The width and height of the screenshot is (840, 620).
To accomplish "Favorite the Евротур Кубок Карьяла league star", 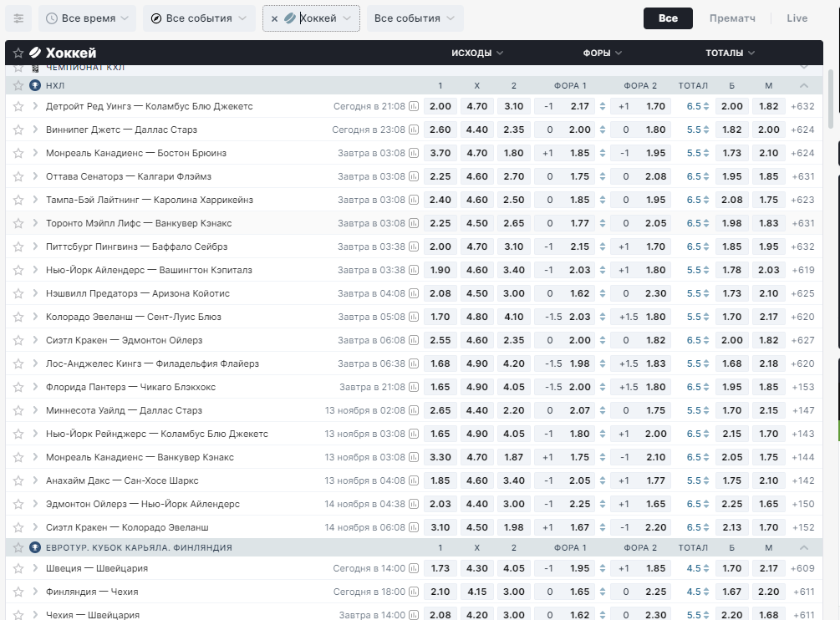I will point(18,547).
